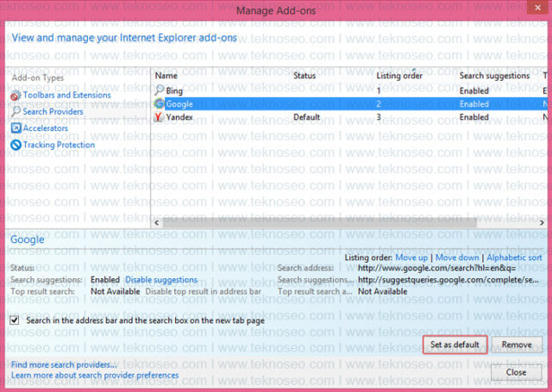This screenshot has width=552, height=392.
Task: Select the Bing provider row name
Action: click(x=174, y=90)
